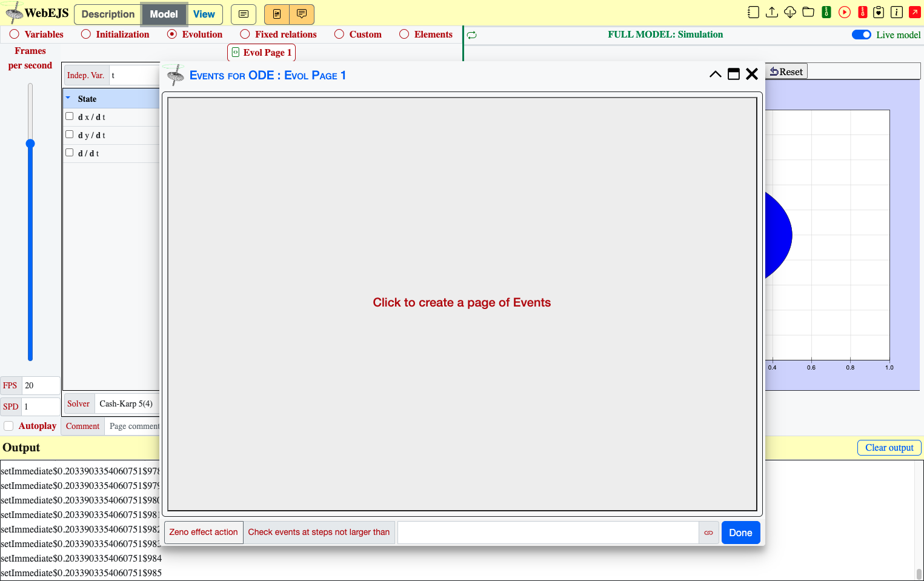The image size is (924, 581).
Task: Open the information icon
Action: tap(897, 12)
